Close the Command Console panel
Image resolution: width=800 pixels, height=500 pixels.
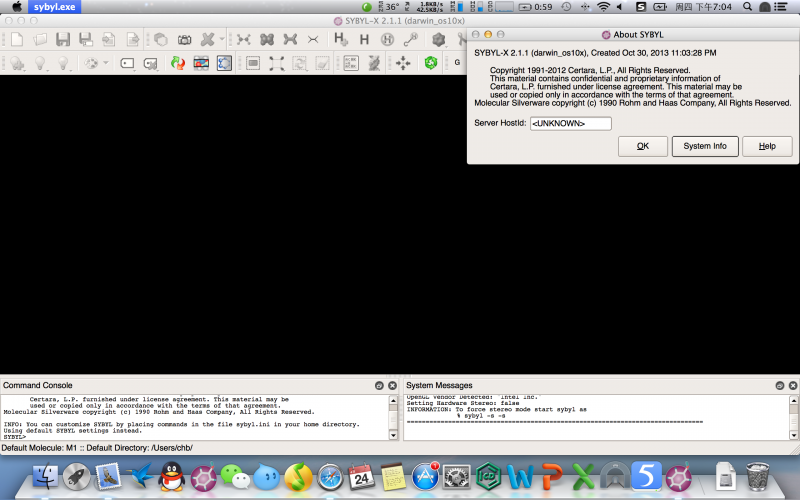[392, 386]
